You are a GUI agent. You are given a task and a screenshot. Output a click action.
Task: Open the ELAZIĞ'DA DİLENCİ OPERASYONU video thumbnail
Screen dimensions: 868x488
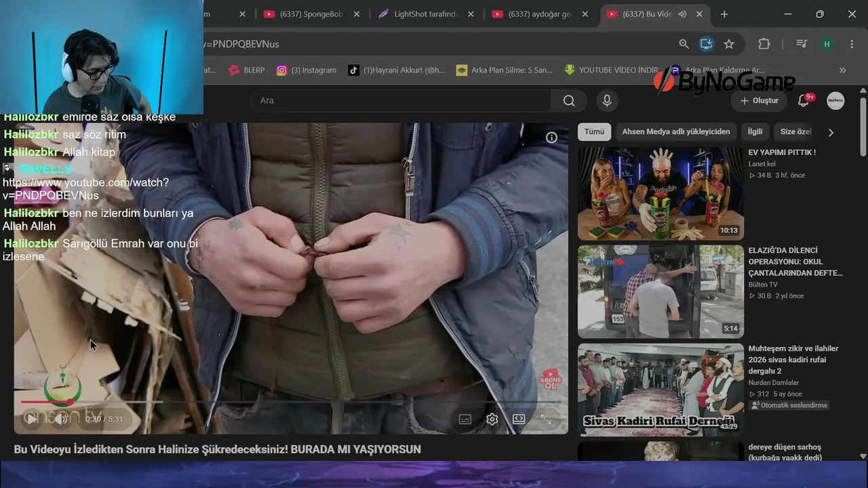click(660, 291)
